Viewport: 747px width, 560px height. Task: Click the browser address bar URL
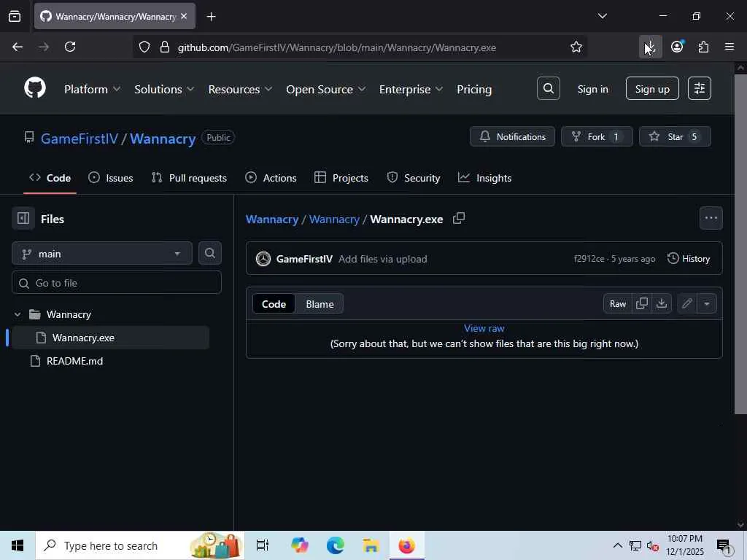337,47
